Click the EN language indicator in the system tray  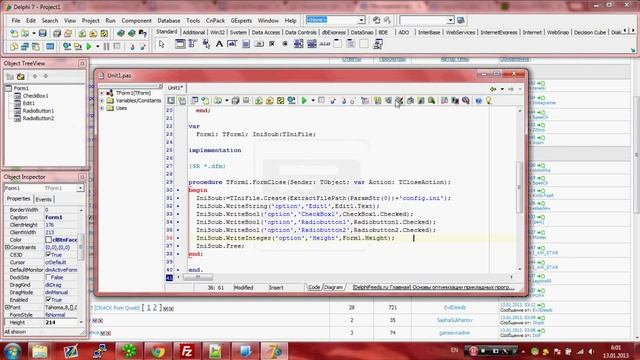454,350
